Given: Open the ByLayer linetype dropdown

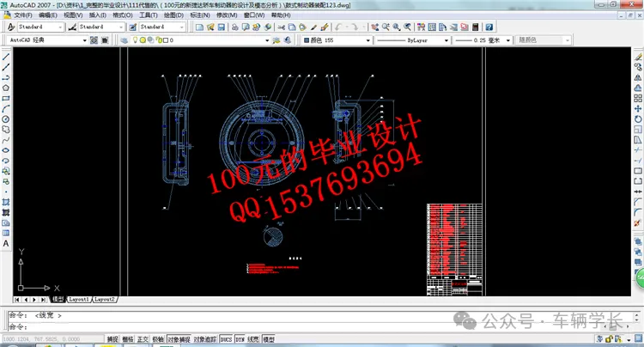Looking at the screenshot, I should [446, 40].
